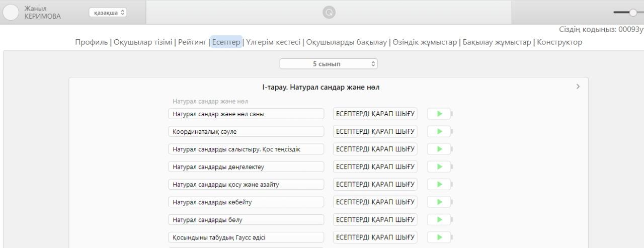Click play icon for Натурал сандарды бөлу
Image resolution: width=644 pixels, height=248 pixels.
439,219
